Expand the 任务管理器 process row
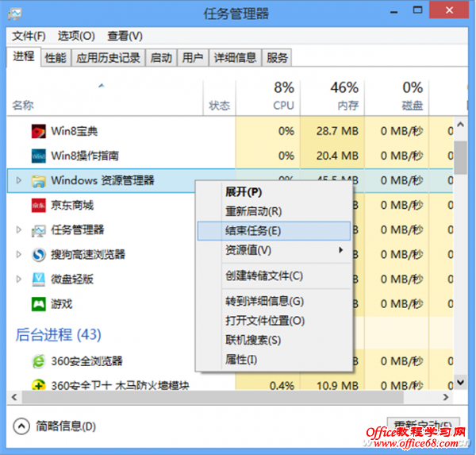The width and height of the screenshot is (476, 455). pos(19,229)
